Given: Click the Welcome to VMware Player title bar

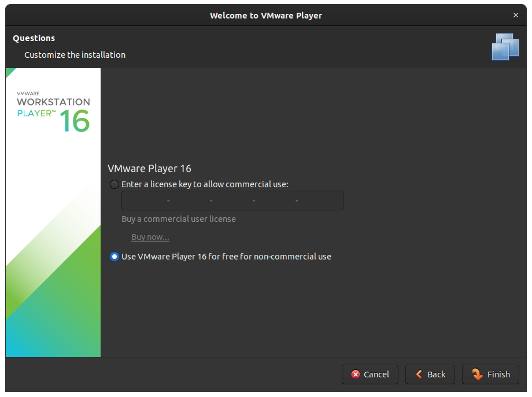Looking at the screenshot, I should click(x=266, y=15).
